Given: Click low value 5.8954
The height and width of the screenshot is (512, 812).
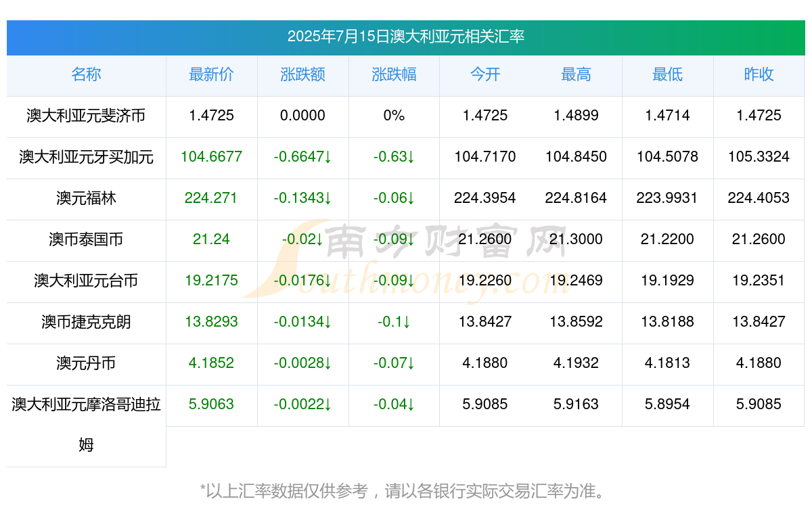Looking at the screenshot, I should click(667, 404).
